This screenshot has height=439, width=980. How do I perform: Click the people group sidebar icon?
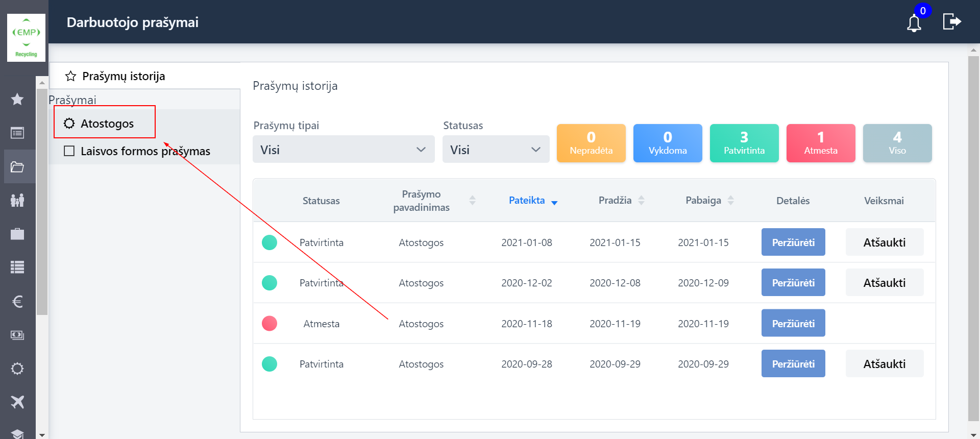(17, 200)
